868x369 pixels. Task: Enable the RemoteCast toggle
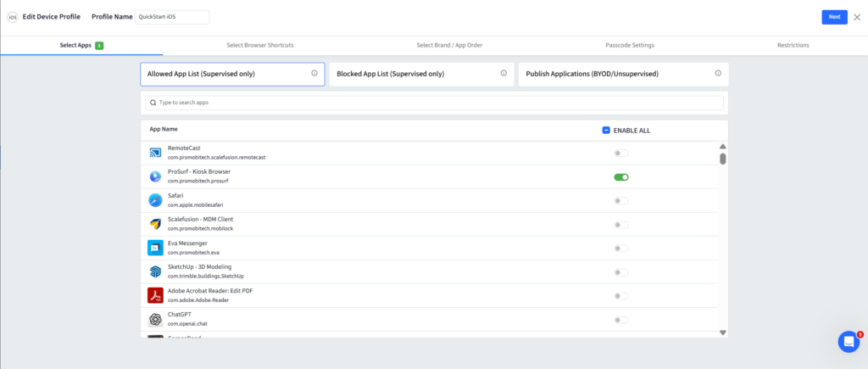tap(621, 153)
